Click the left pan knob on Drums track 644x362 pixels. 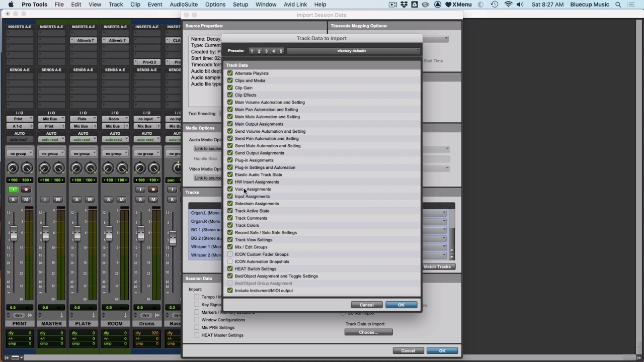tap(139, 168)
